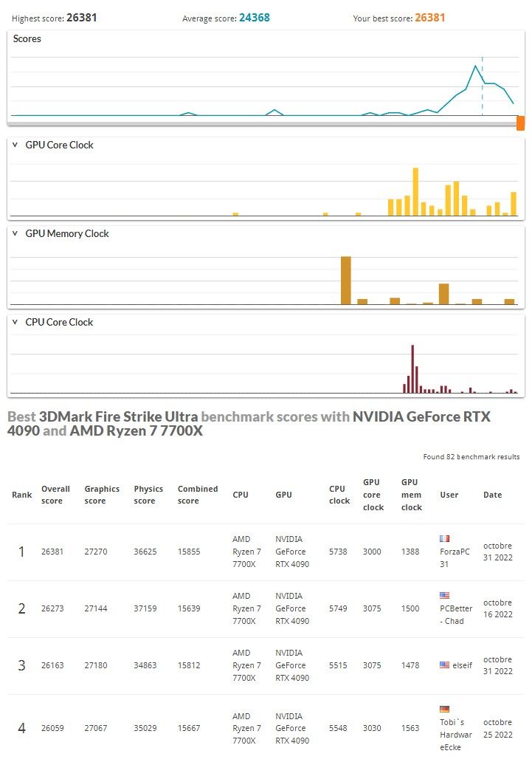Click the Found 82 benchmark results text
The width and height of the screenshot is (532, 762).
click(471, 457)
